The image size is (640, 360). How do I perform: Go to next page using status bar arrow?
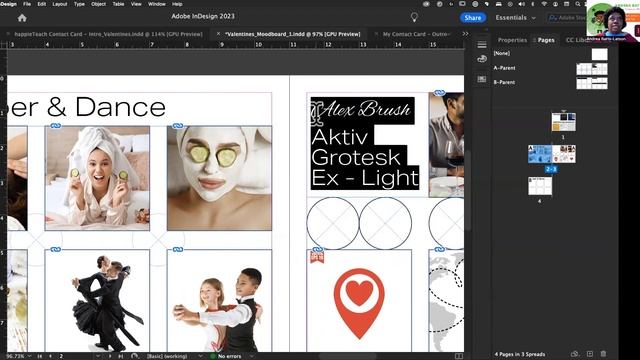tap(110, 356)
